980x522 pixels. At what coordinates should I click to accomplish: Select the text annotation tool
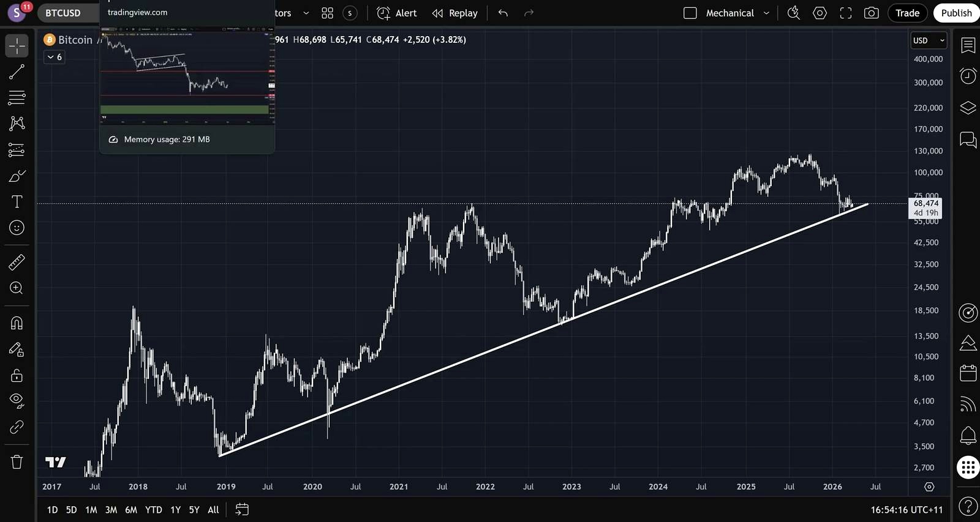pos(17,202)
